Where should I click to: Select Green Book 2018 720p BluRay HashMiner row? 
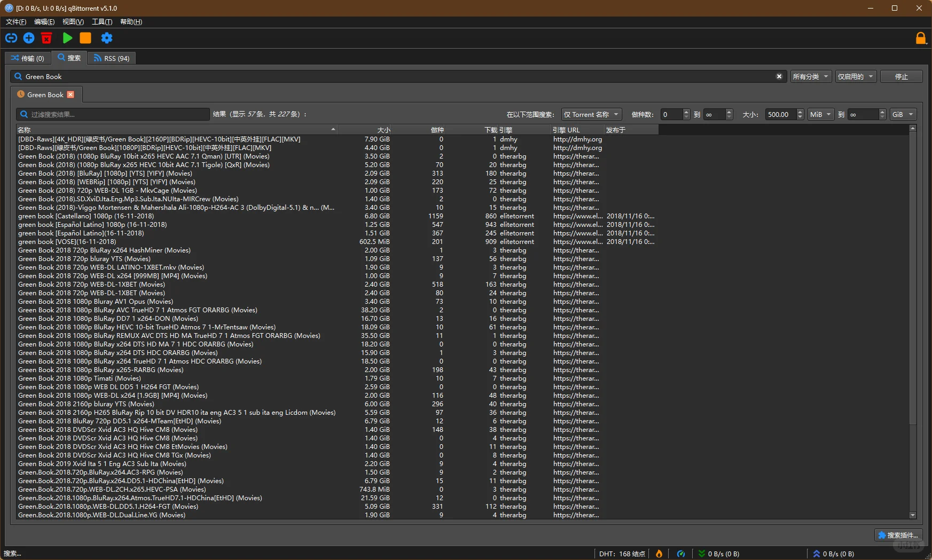tap(337, 250)
